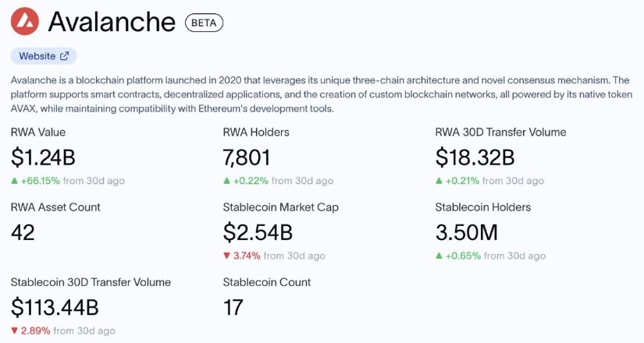
Task: Click the red Avalanche logo icon
Action: [x=25, y=21]
